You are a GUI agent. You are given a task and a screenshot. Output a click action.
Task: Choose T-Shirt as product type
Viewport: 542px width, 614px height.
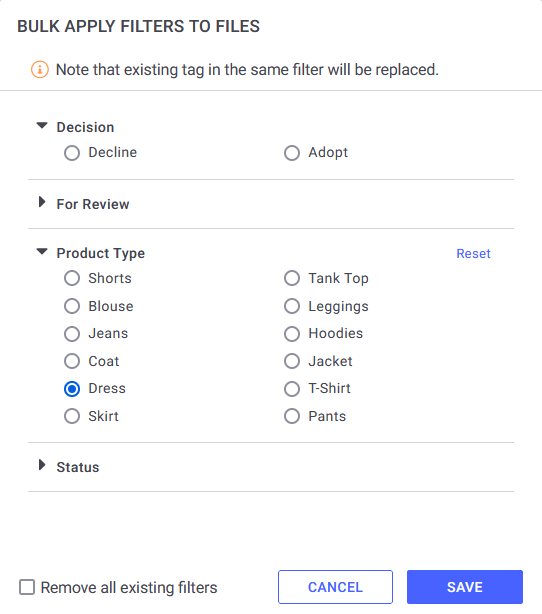point(292,389)
